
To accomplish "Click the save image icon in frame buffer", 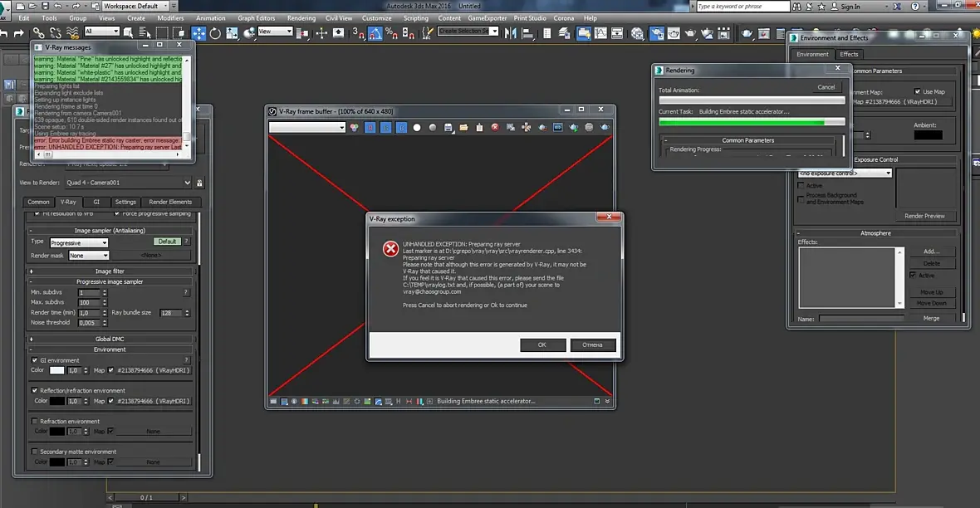I will (448, 128).
